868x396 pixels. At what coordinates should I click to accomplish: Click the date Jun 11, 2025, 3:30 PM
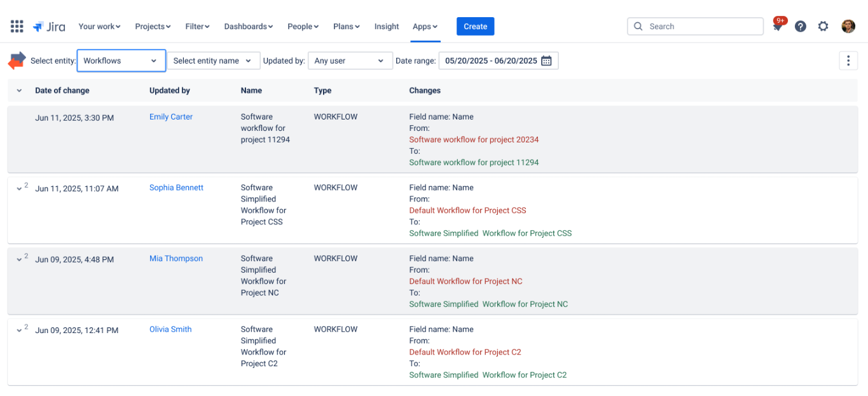74,118
